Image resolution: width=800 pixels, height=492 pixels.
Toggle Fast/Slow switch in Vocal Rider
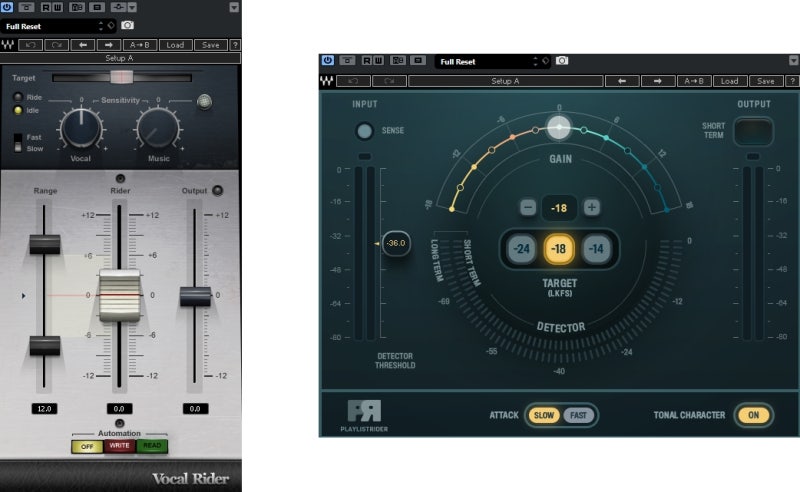pyautogui.click(x=18, y=143)
